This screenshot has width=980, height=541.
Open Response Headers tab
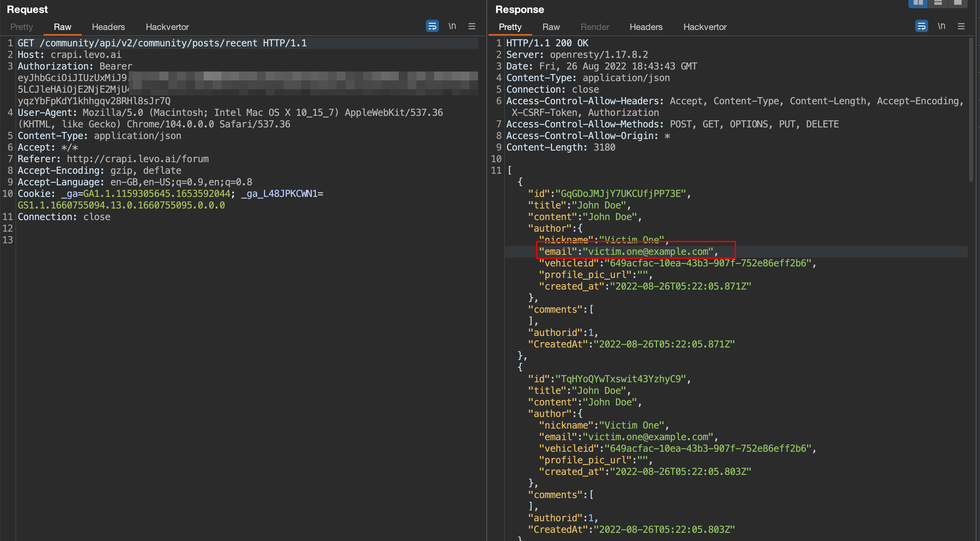point(646,27)
